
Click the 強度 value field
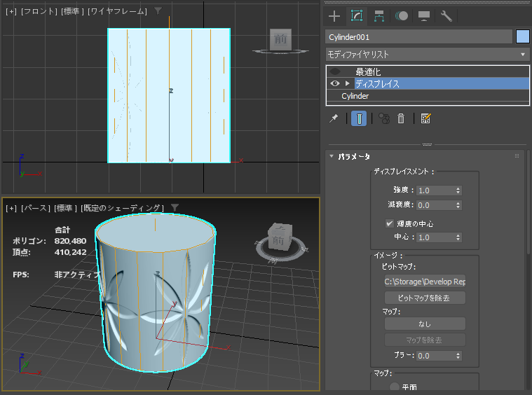[x=436, y=190]
